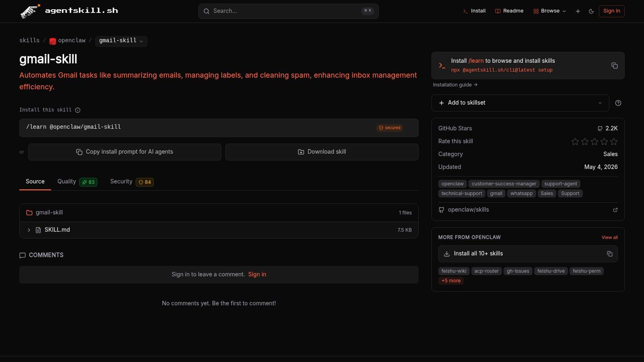The height and width of the screenshot is (362, 644).
Task: Open the feishu-perm skill chip
Action: coord(586,271)
